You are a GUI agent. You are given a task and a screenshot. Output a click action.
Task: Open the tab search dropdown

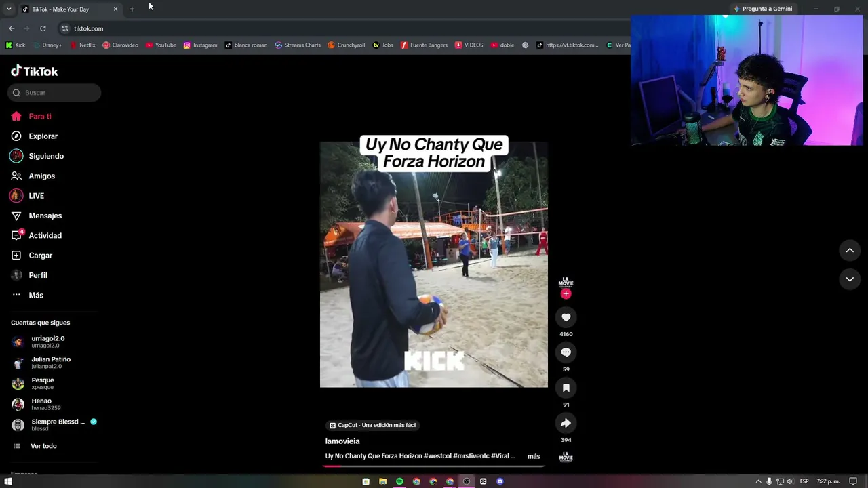tap(8, 9)
